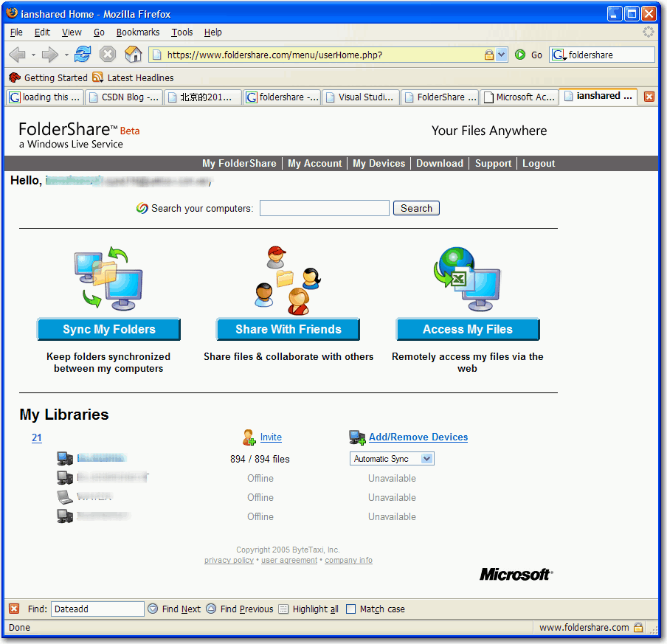Click Download in the navigation bar
The width and height of the screenshot is (667, 644).
coord(440,163)
